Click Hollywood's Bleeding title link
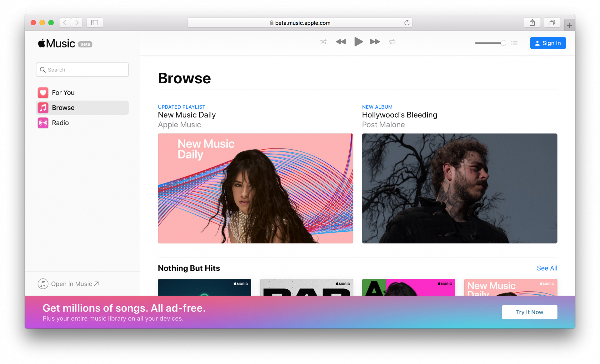Image resolution: width=600 pixels, height=364 pixels. click(x=399, y=115)
